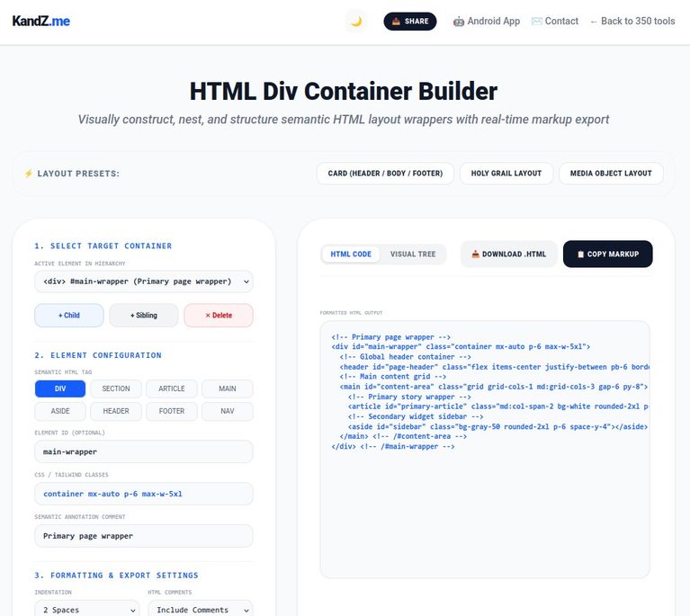The height and width of the screenshot is (616, 690).
Task: Apply Card (Header / Body / Footer) preset
Action: tap(385, 174)
